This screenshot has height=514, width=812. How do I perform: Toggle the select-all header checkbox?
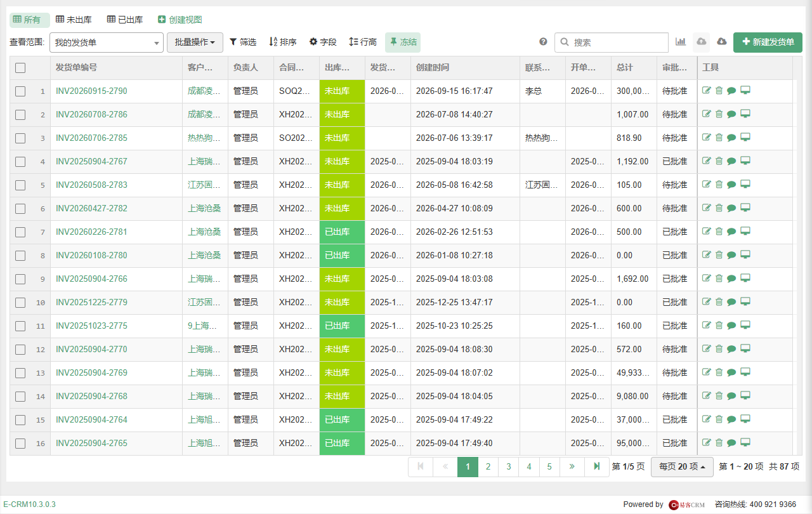click(20, 68)
